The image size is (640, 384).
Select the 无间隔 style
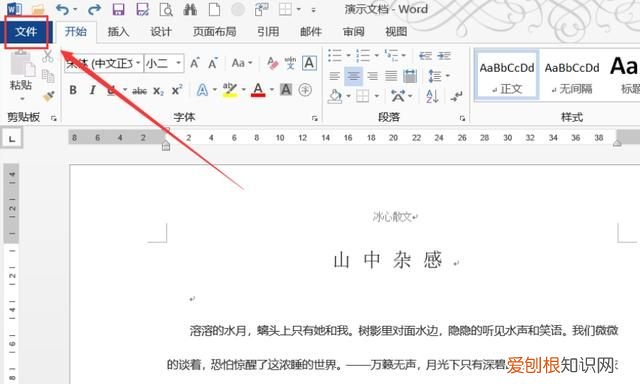(x=572, y=75)
